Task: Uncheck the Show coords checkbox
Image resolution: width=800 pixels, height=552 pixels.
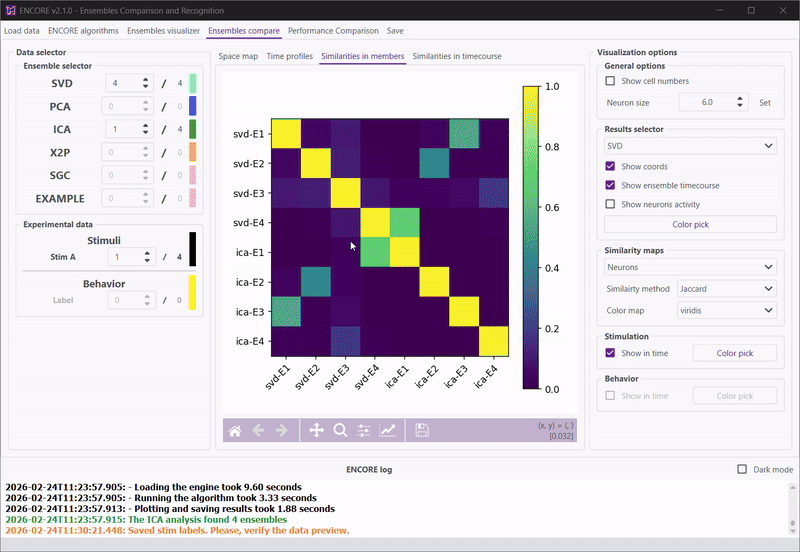Action: (x=610, y=166)
